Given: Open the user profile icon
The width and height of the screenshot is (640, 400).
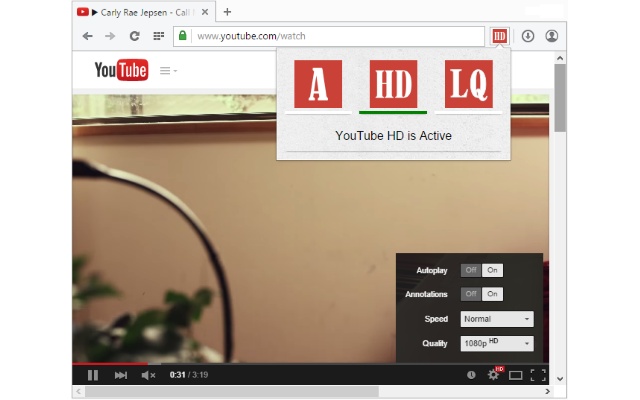Looking at the screenshot, I should 552,36.
